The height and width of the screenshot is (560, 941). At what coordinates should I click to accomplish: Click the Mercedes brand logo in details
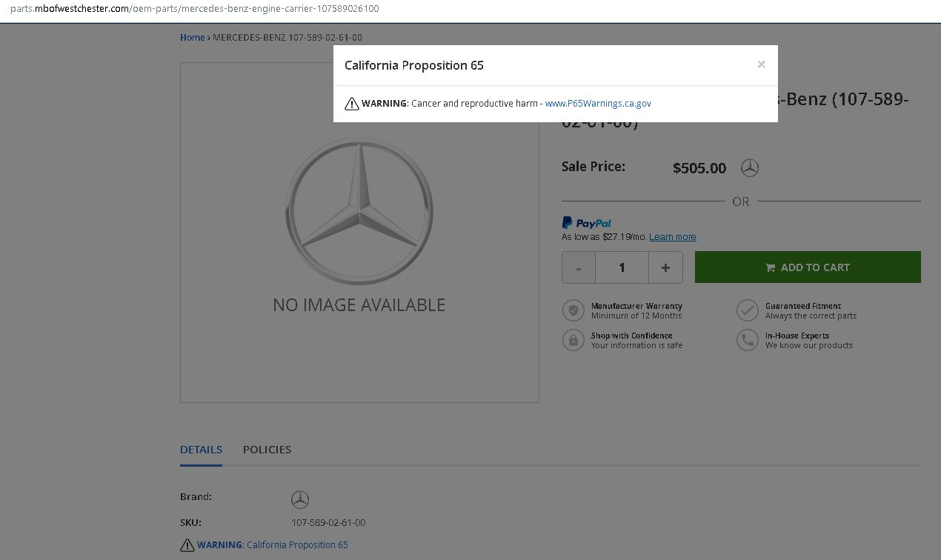pos(300,500)
